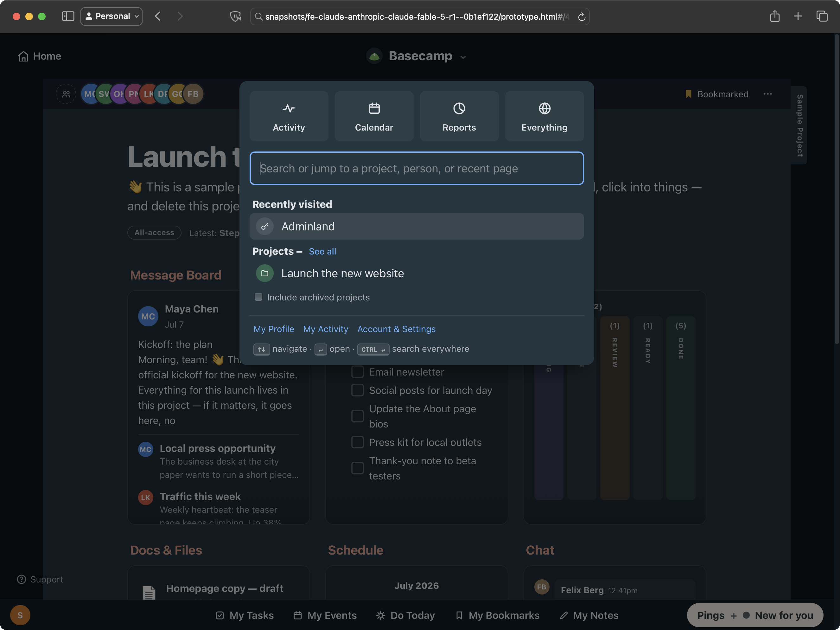The image size is (840, 630).
Task: Click the Pings button
Action: (710, 615)
